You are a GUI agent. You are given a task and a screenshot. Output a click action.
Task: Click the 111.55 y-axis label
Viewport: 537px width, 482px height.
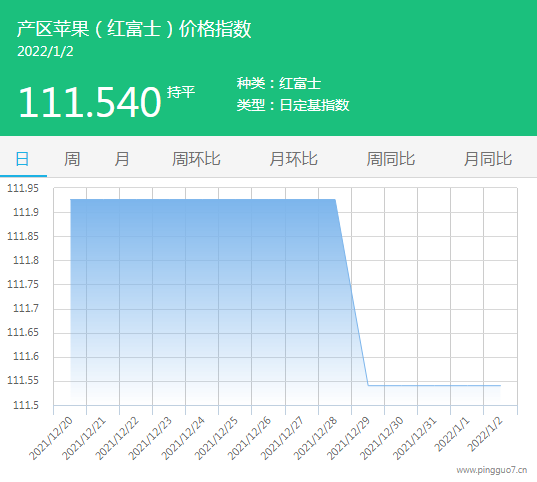[23, 381]
